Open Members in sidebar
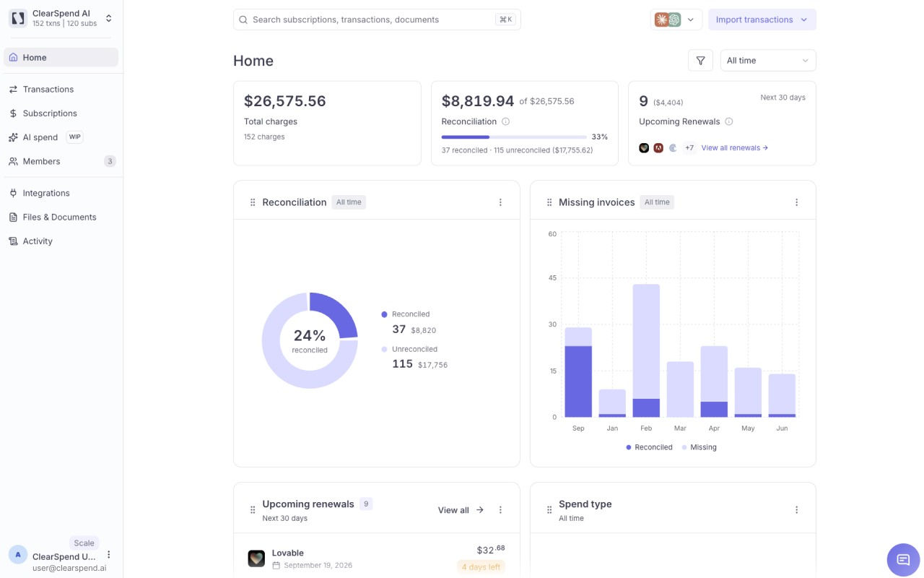924x578 pixels. (x=61, y=161)
